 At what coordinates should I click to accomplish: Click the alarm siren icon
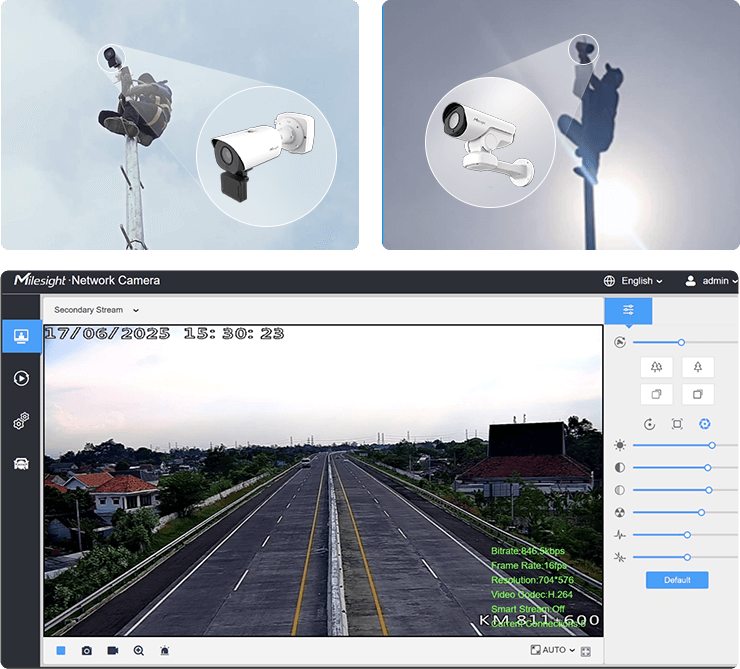coord(165,650)
